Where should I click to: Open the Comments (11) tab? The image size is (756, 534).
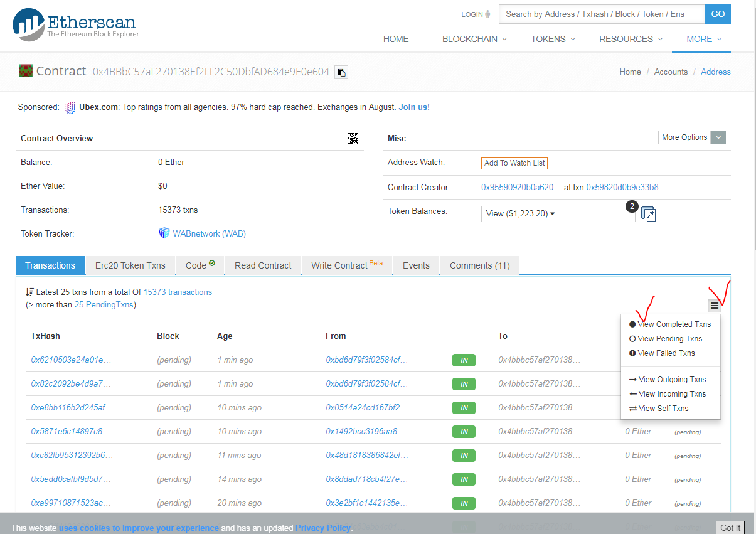click(x=480, y=265)
